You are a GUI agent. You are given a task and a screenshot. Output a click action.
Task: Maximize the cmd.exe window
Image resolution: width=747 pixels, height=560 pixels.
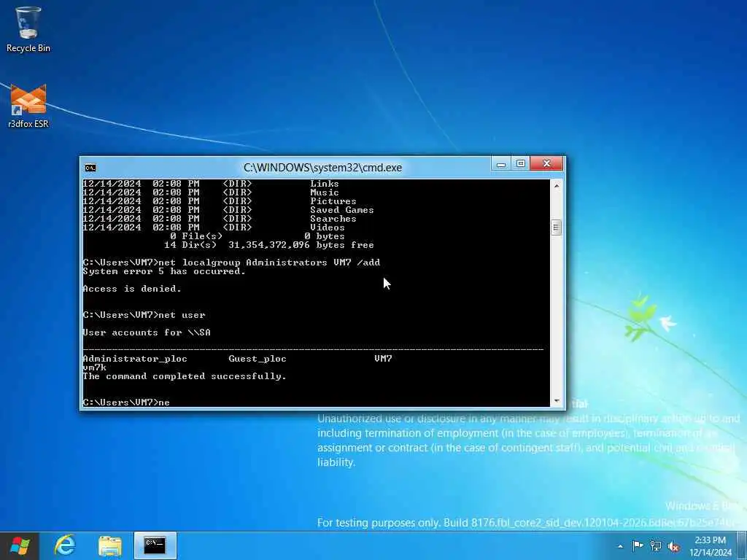point(521,164)
